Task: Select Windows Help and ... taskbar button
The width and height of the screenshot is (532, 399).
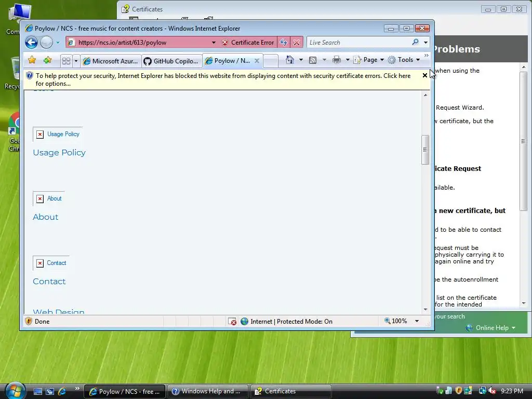Action: 208,391
